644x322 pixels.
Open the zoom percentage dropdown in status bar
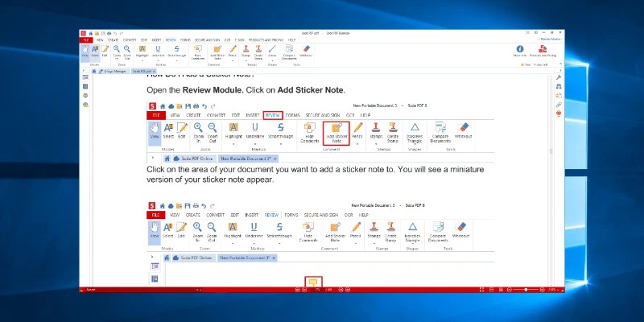[557, 290]
